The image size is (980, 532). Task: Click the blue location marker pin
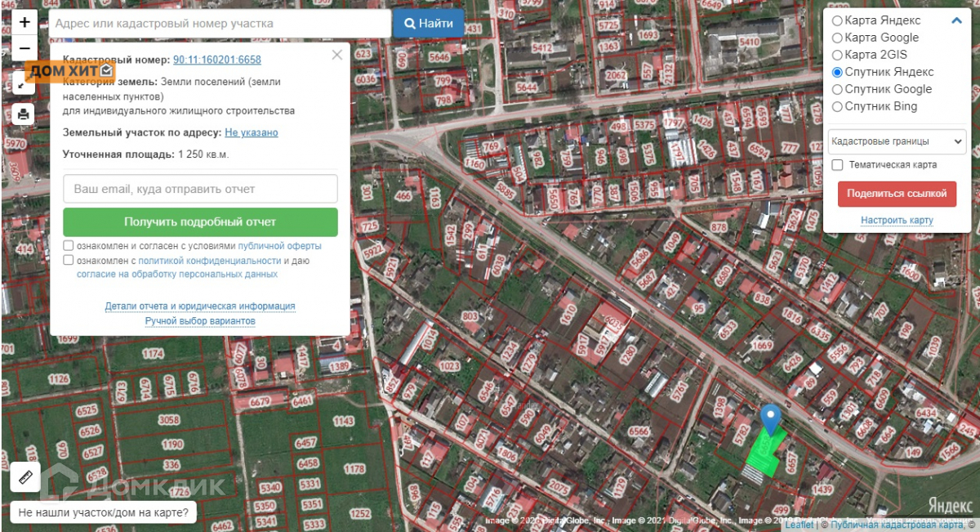770,420
